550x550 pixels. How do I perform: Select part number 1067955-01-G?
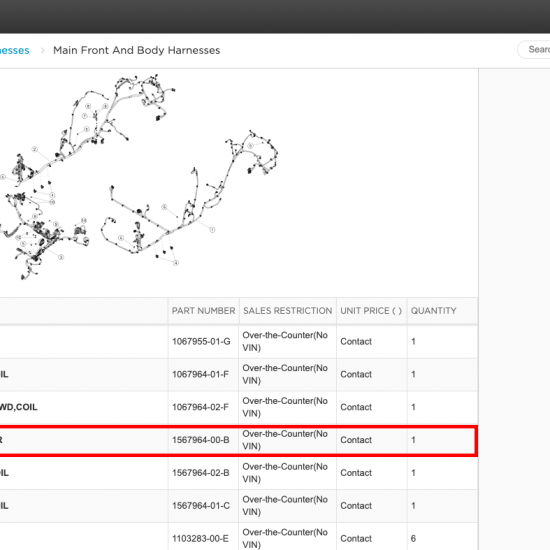click(x=201, y=341)
